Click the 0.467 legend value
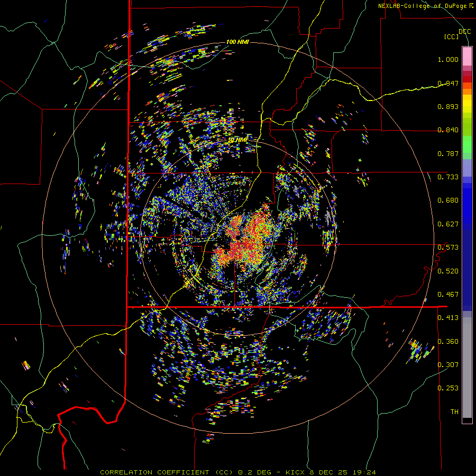This screenshot has height=476, width=476. click(448, 295)
